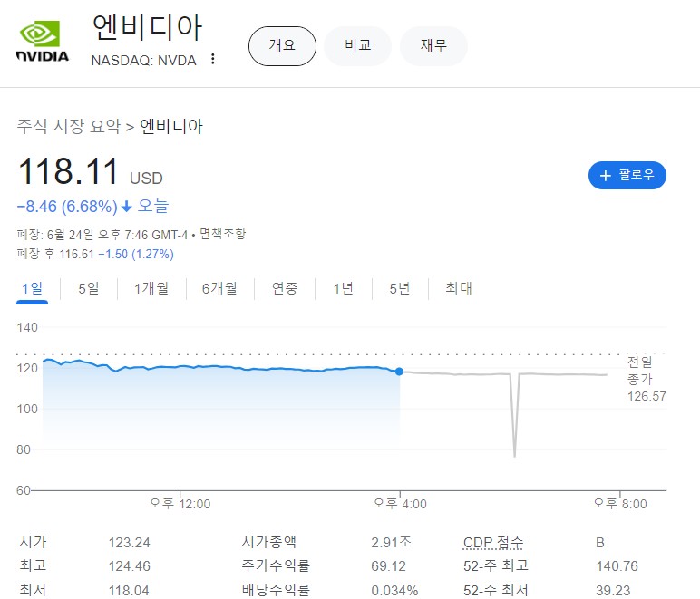Select the 5년 chart range
The image size is (700, 599).
pos(400,288)
